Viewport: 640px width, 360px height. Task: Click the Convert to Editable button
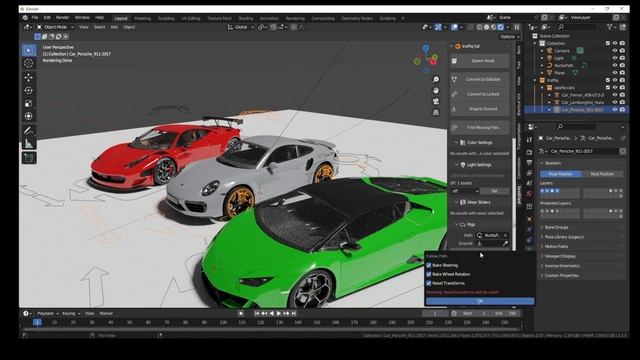480,80
